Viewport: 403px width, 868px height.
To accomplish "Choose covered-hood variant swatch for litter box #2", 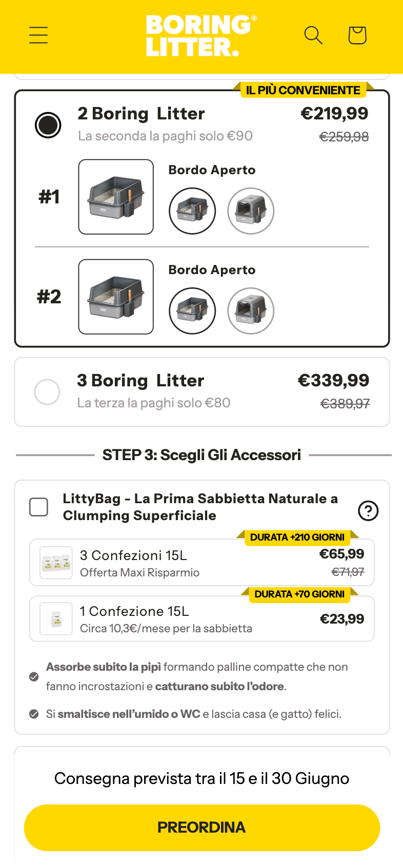I will 251,311.
